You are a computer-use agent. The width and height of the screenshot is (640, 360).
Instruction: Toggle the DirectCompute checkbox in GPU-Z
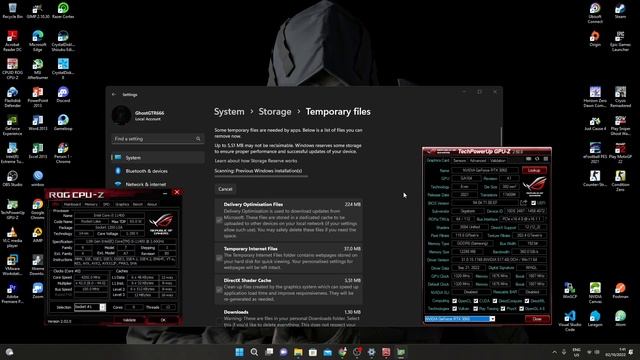(495, 301)
